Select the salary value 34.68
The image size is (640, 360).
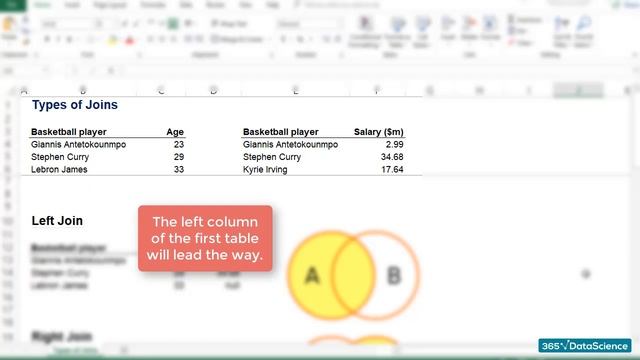click(x=392, y=157)
